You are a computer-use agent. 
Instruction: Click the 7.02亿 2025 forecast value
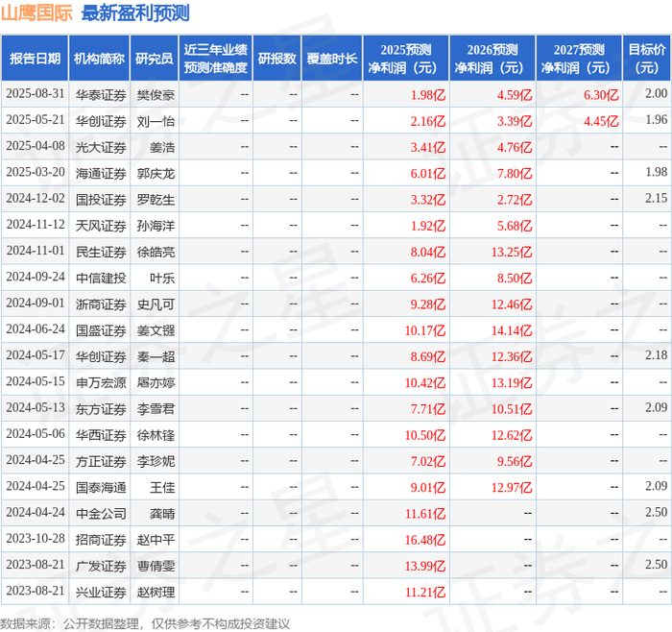pos(428,461)
